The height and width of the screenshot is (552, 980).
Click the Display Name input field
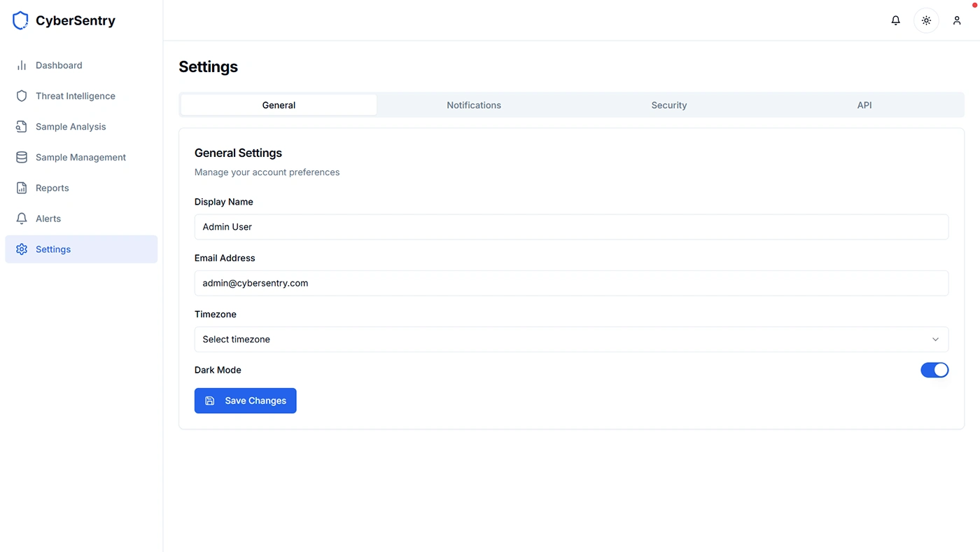(570, 227)
